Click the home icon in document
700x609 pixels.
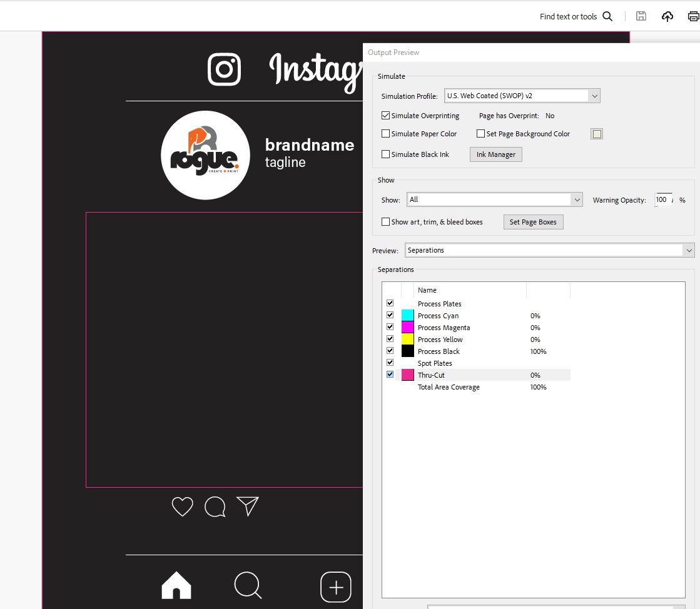tap(176, 585)
